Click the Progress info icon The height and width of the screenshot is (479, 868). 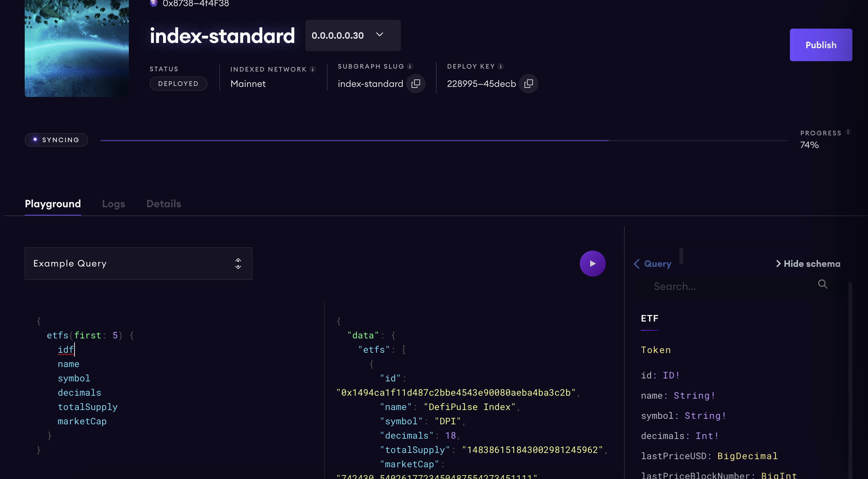tap(848, 132)
